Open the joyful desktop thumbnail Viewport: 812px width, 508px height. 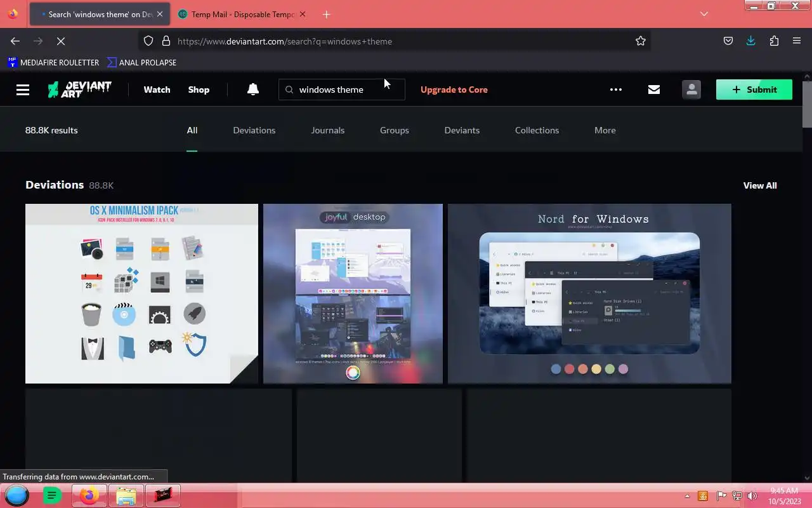pyautogui.click(x=353, y=293)
